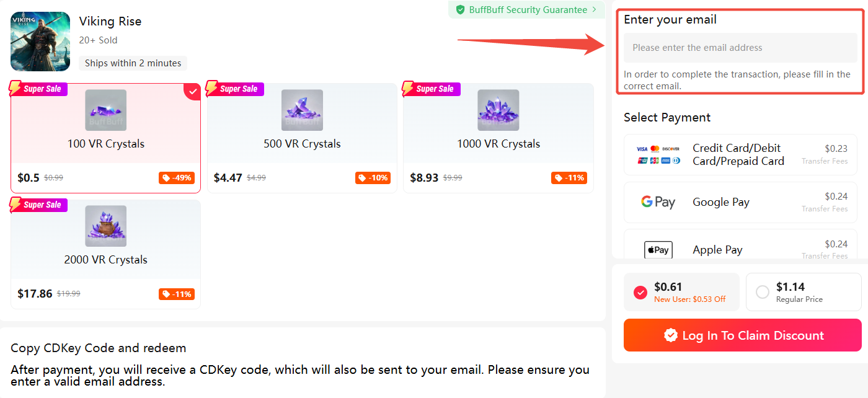Screen dimensions: 868x398
Task: Click the credit card brand logos
Action: pyautogui.click(x=658, y=154)
